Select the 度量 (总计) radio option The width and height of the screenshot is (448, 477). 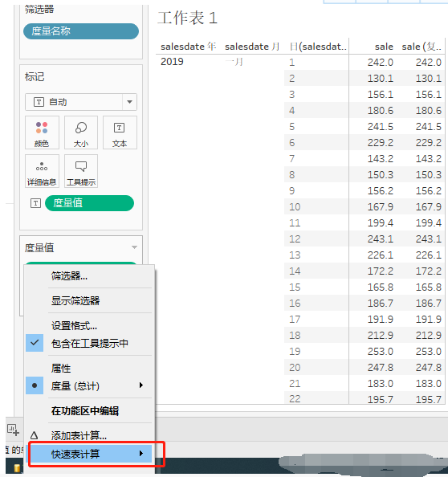(89, 385)
